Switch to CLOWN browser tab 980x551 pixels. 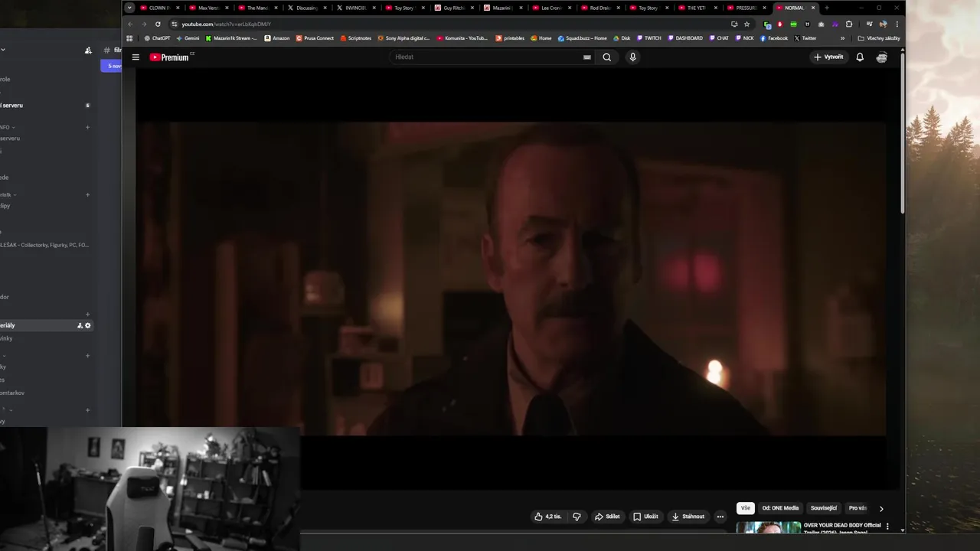[159, 8]
